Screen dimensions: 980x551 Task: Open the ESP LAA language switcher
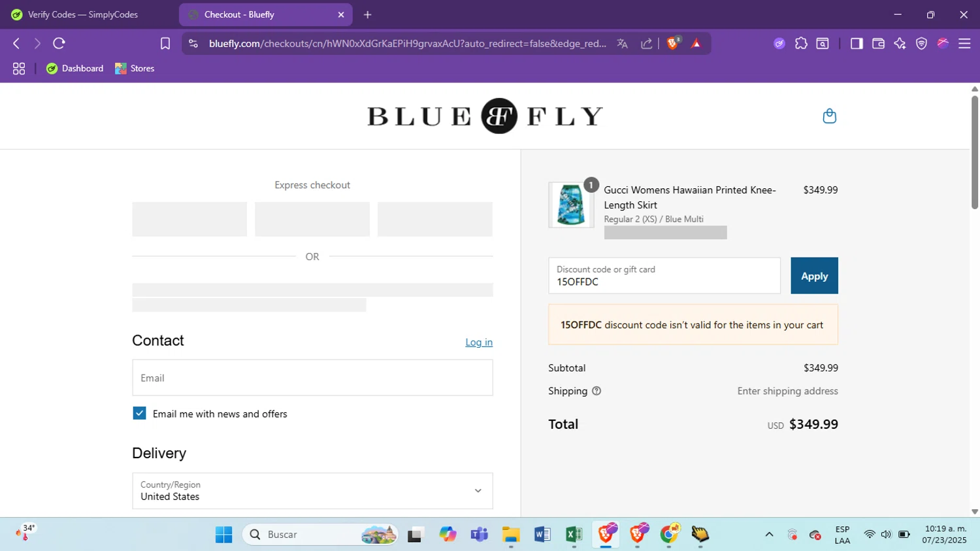pyautogui.click(x=842, y=535)
